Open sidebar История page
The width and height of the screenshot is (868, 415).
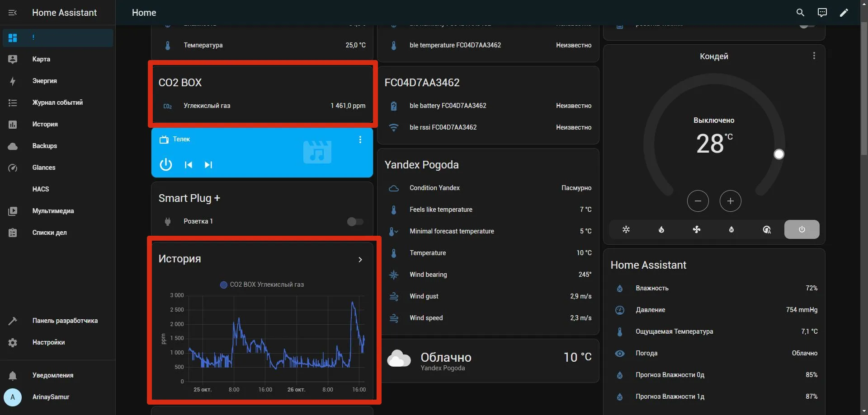[58, 124]
